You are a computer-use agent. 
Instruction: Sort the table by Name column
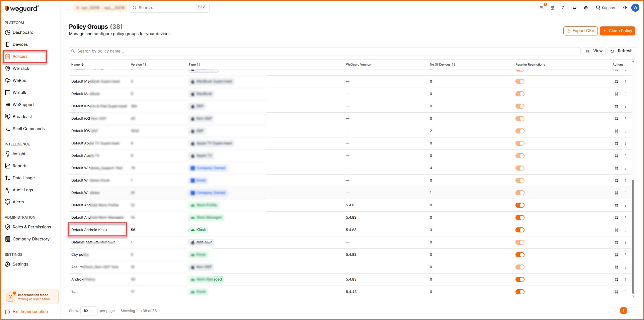(78, 65)
